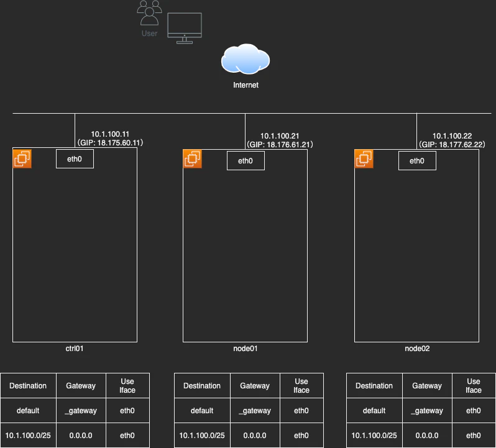The image size is (496, 448).
Task: Click Gateway header in ctrl01 route table
Action: [81, 386]
